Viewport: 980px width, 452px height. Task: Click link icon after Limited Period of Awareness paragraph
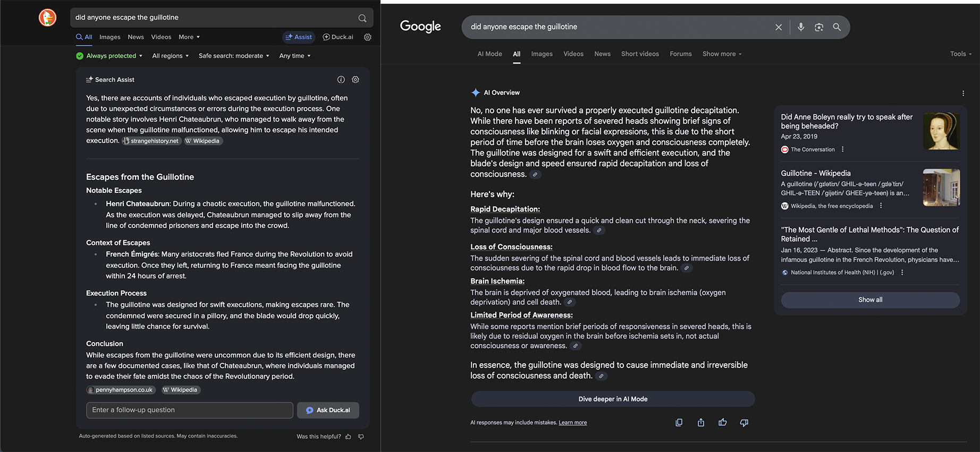coord(576,346)
